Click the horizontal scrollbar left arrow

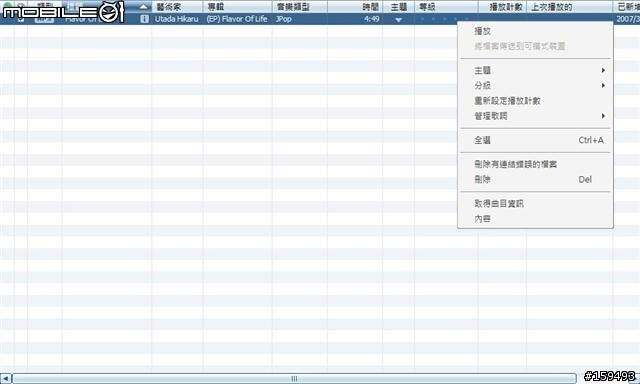(6, 378)
